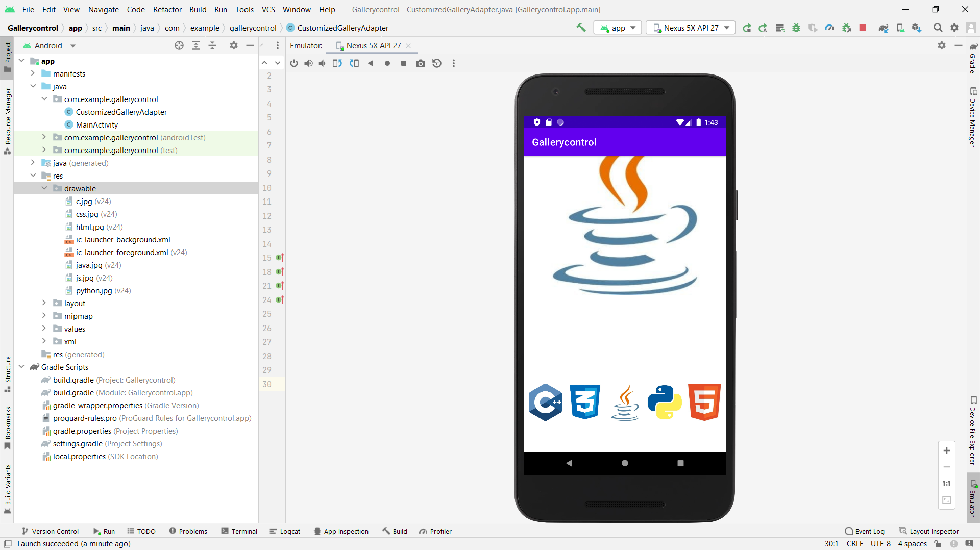Click the debug app bug icon
The width and height of the screenshot is (980, 551).
pyautogui.click(x=796, y=28)
